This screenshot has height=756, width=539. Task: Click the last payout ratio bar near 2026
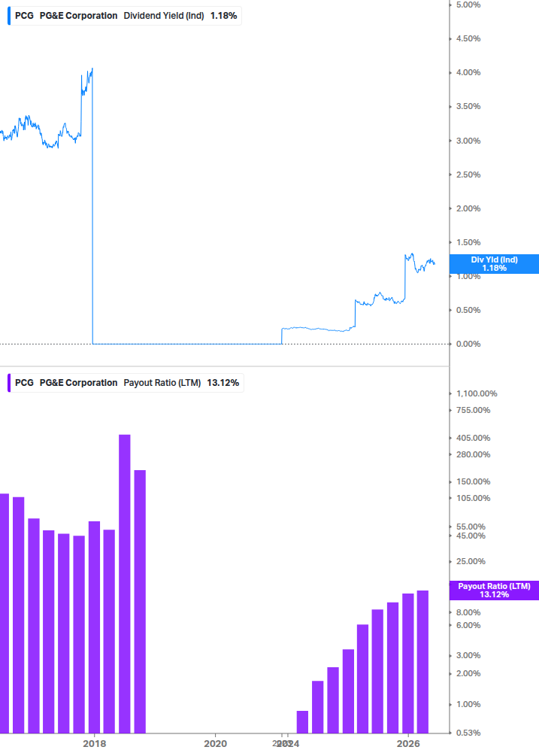[422, 662]
